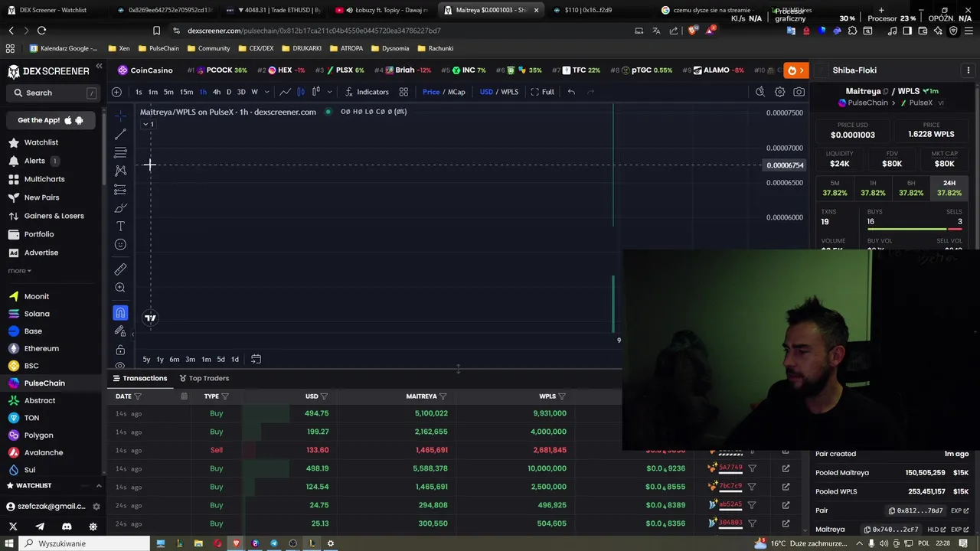Select the crosshair cursor tool
This screenshot has height=551, width=980.
[x=120, y=116]
